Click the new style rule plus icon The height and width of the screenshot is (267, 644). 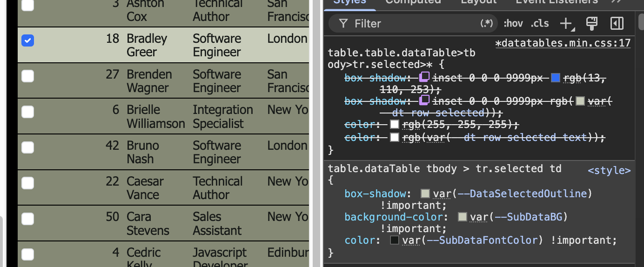point(566,23)
